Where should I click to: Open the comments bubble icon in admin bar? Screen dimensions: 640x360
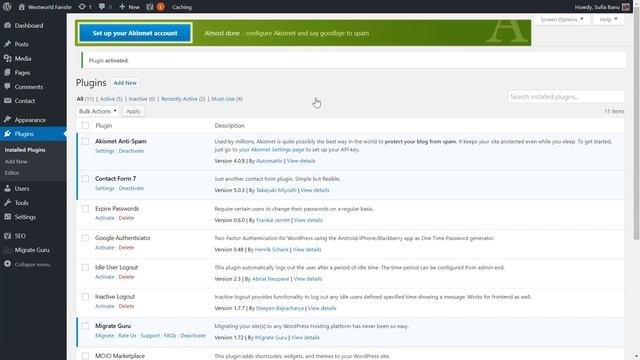pos(102,7)
